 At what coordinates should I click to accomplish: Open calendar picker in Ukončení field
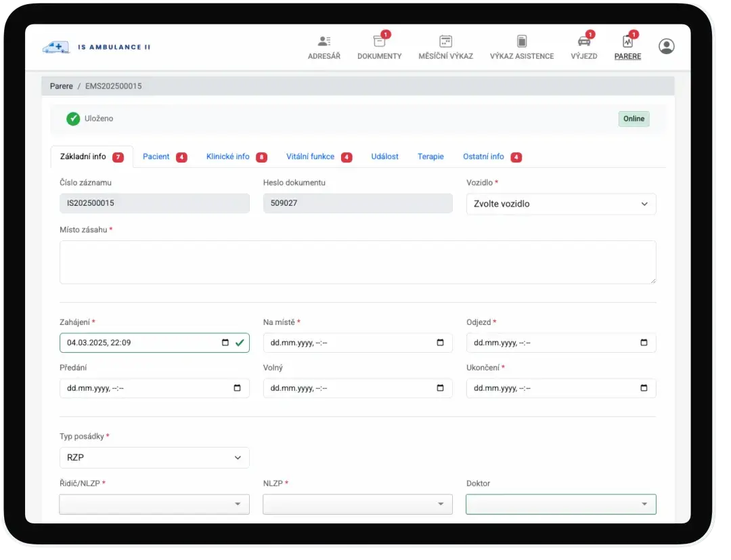(644, 388)
